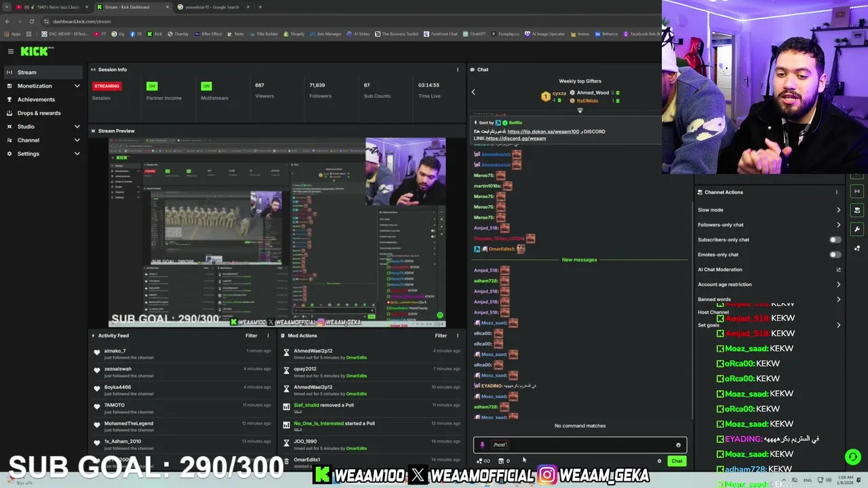Click the broadcast icon in right toolbar

coord(857,191)
